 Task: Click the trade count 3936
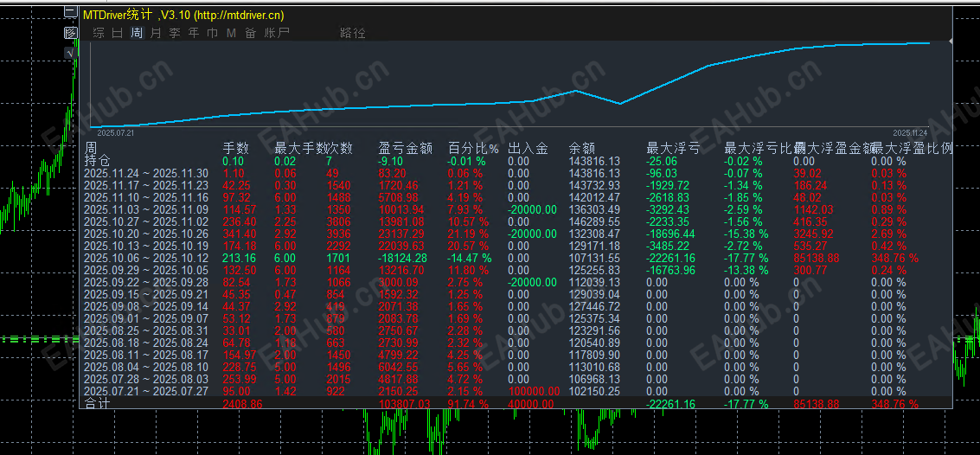click(337, 234)
